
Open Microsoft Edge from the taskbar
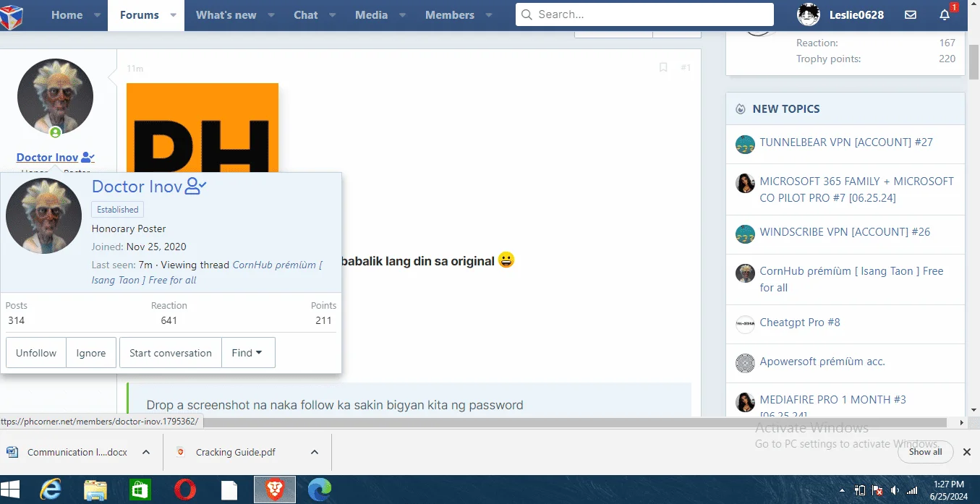319,490
